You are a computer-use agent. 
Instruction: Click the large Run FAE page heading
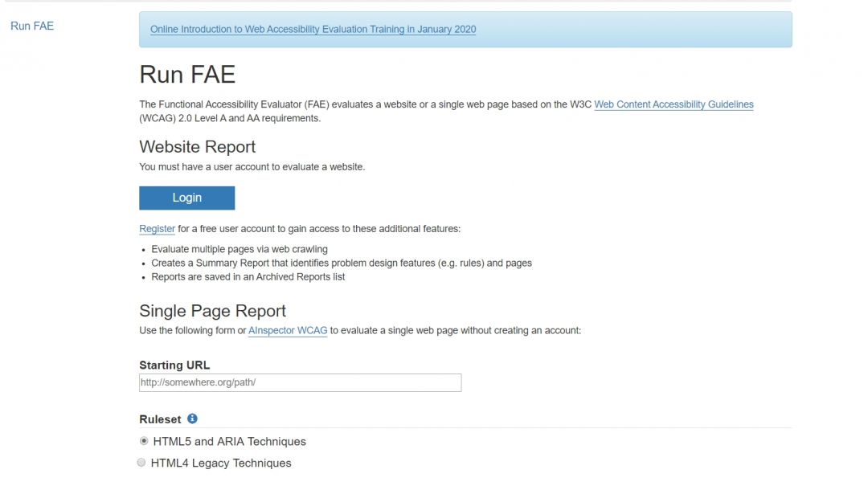click(x=187, y=75)
